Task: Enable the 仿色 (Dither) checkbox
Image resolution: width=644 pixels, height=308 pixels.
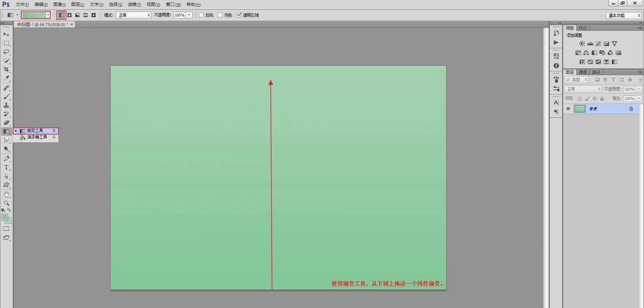Action: click(x=220, y=15)
